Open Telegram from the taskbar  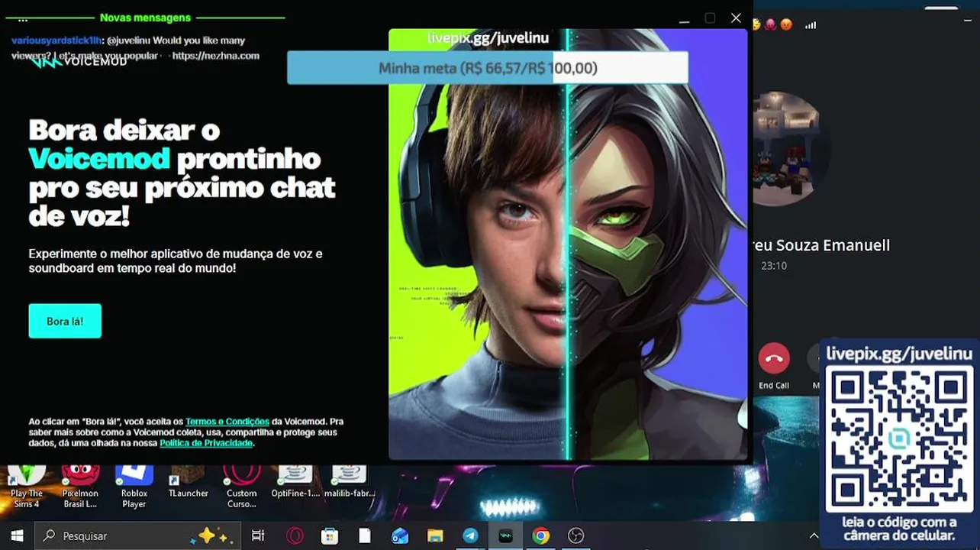click(470, 535)
